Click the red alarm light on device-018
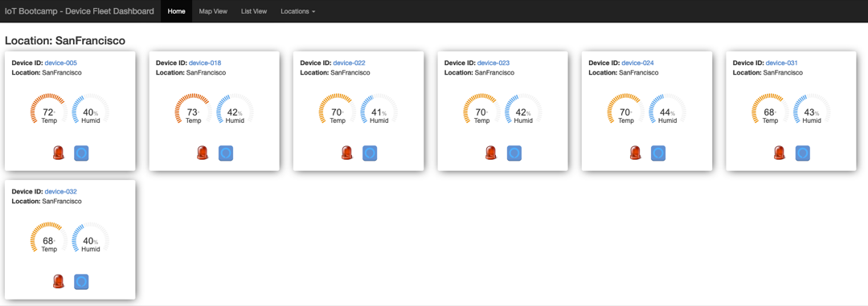The image size is (868, 306). [202, 153]
